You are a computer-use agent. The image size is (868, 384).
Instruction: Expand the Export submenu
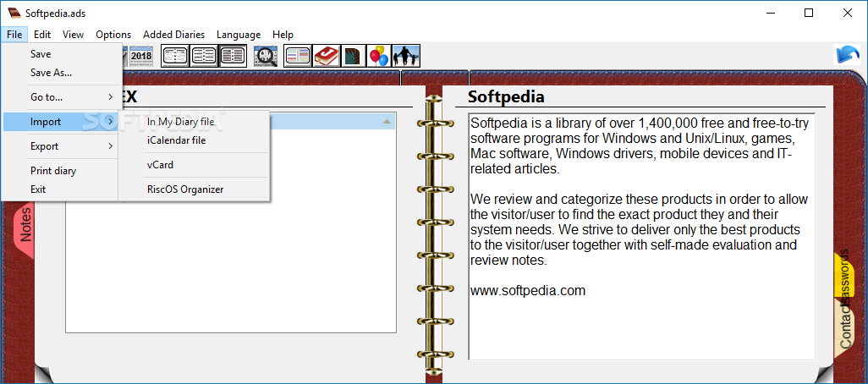(62, 146)
